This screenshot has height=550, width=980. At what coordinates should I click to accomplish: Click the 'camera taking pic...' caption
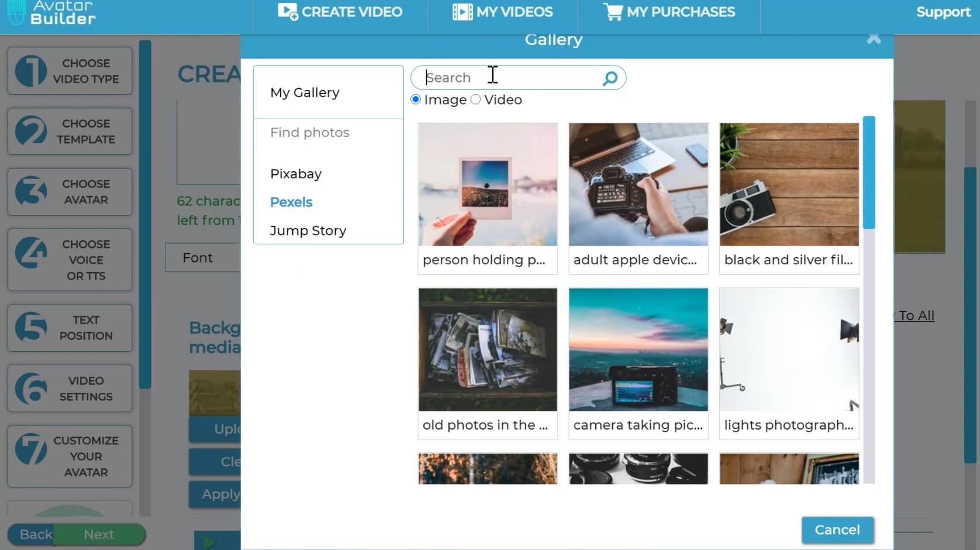pyautogui.click(x=638, y=425)
